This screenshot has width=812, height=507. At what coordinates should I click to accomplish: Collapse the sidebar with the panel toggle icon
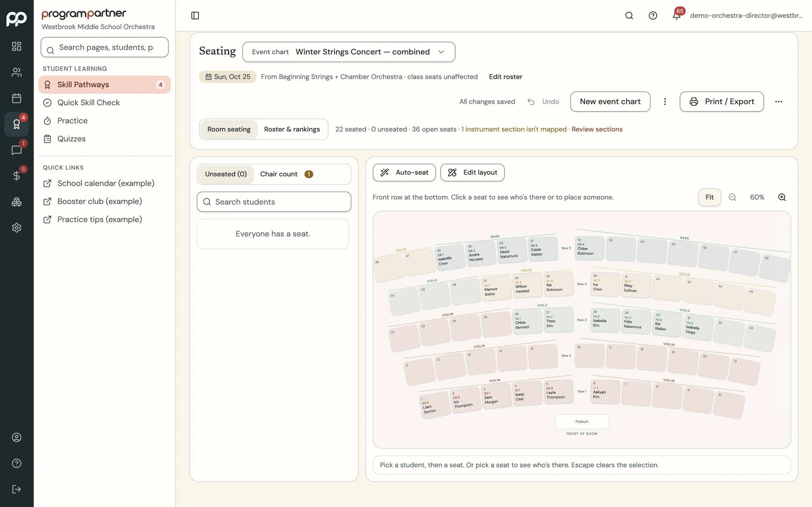point(195,15)
